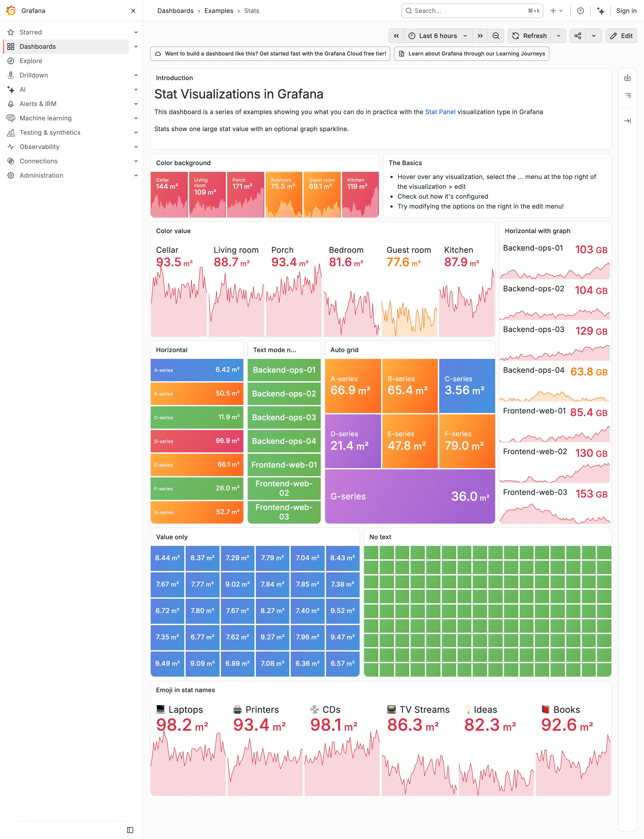Click the 8.44 m² value cell
Image resolution: width=644 pixels, height=839 pixels.
(167, 558)
